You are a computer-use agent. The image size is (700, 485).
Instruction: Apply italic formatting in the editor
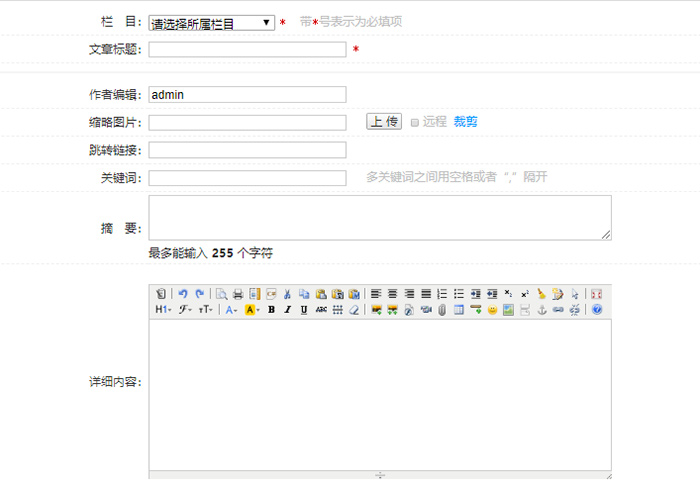click(287, 310)
